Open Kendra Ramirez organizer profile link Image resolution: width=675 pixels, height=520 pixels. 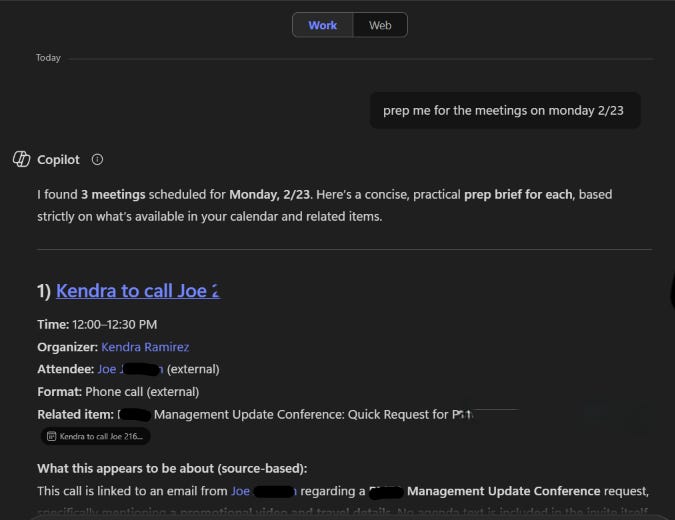point(145,347)
